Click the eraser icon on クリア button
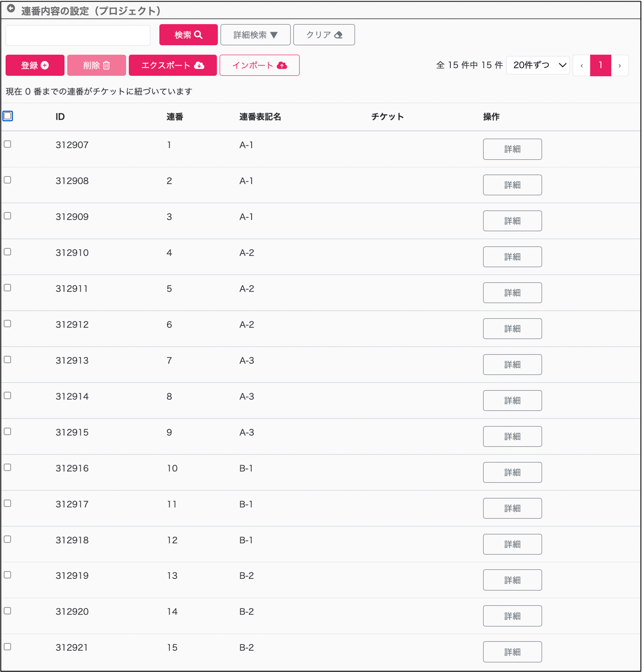The width and height of the screenshot is (642, 672). tap(338, 35)
